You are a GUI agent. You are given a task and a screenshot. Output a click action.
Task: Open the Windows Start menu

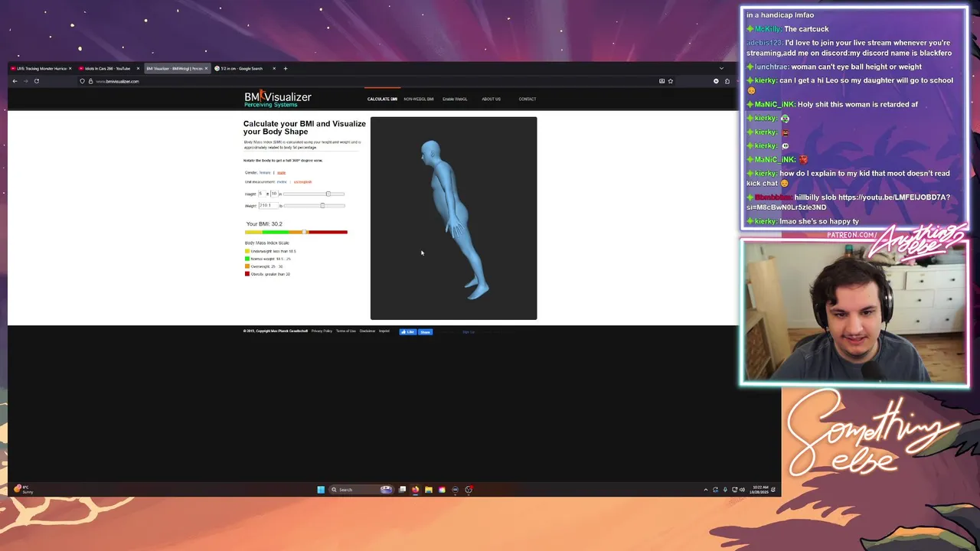point(321,490)
